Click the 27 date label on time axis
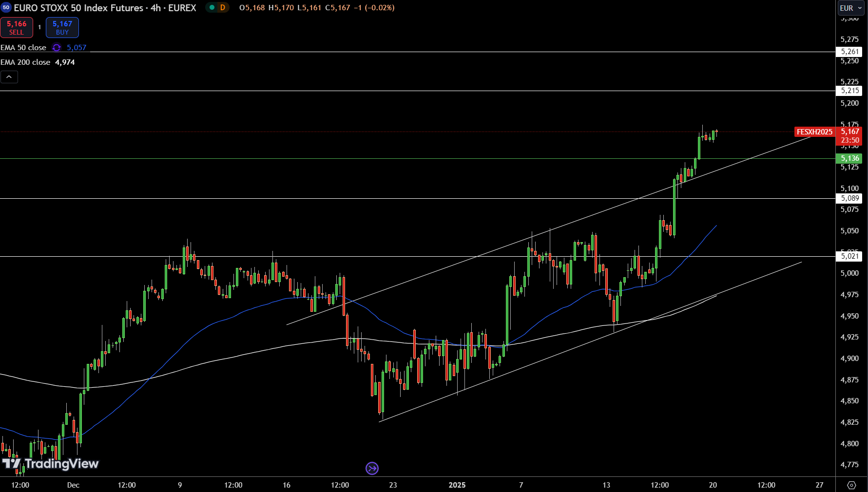The image size is (868, 492). pyautogui.click(x=819, y=485)
